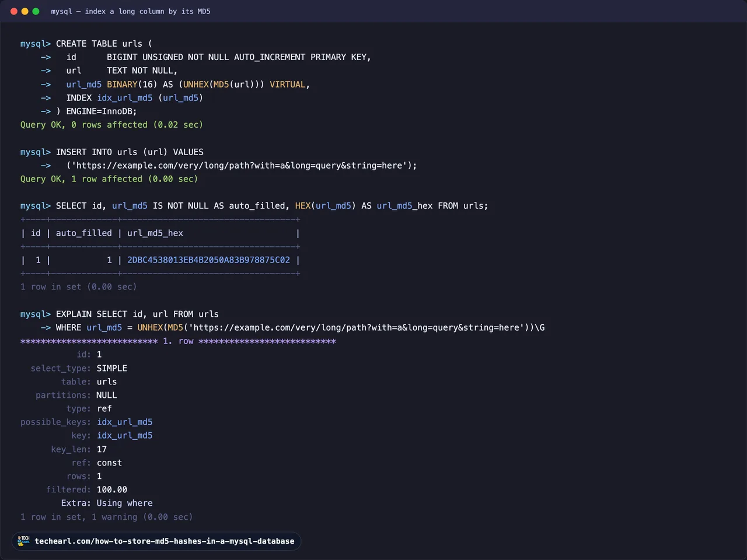This screenshot has width=747, height=560.
Task: Click 'Query OK, 0 rows affected (0.02 sec)'
Action: 111,125
